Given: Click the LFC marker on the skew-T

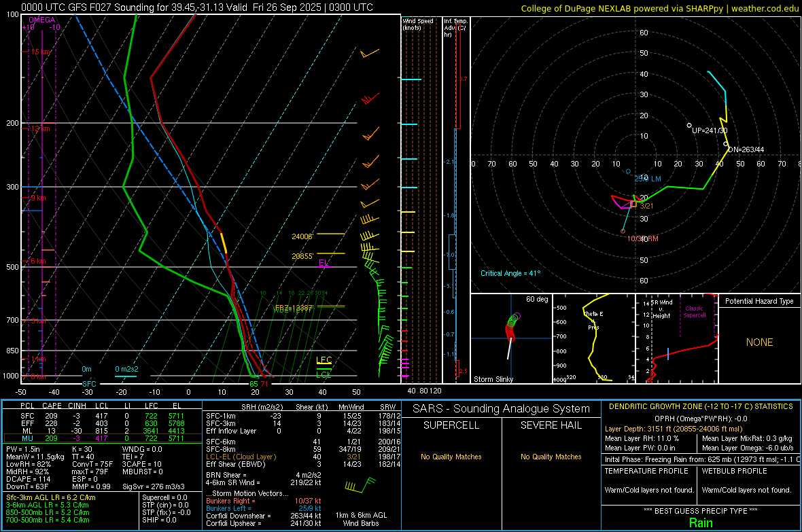Looking at the screenshot, I should [324, 360].
